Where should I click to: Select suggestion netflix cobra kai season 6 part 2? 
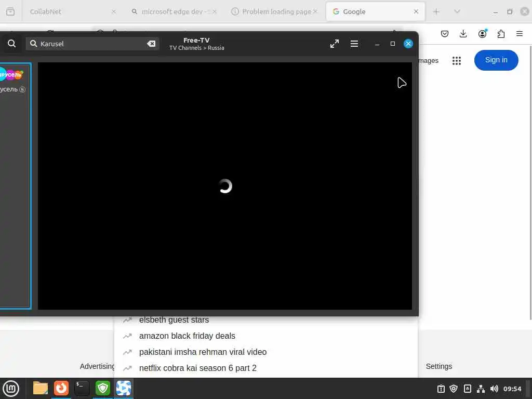point(266,368)
